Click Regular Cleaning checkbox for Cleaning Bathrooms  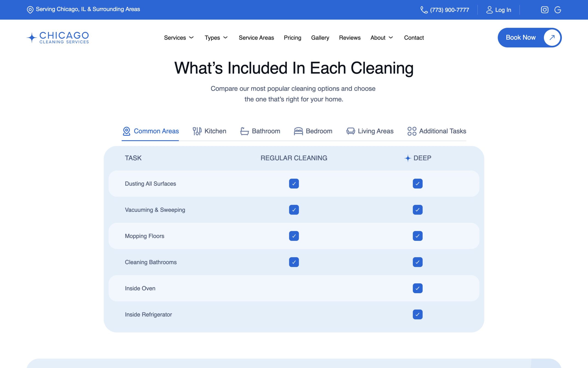point(294,262)
